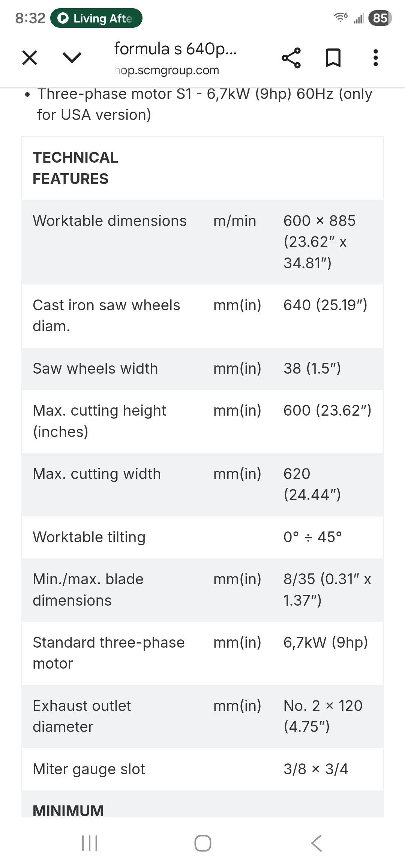Tap the Living After media pill
Viewport: 405px width, 868px height.
click(x=96, y=18)
